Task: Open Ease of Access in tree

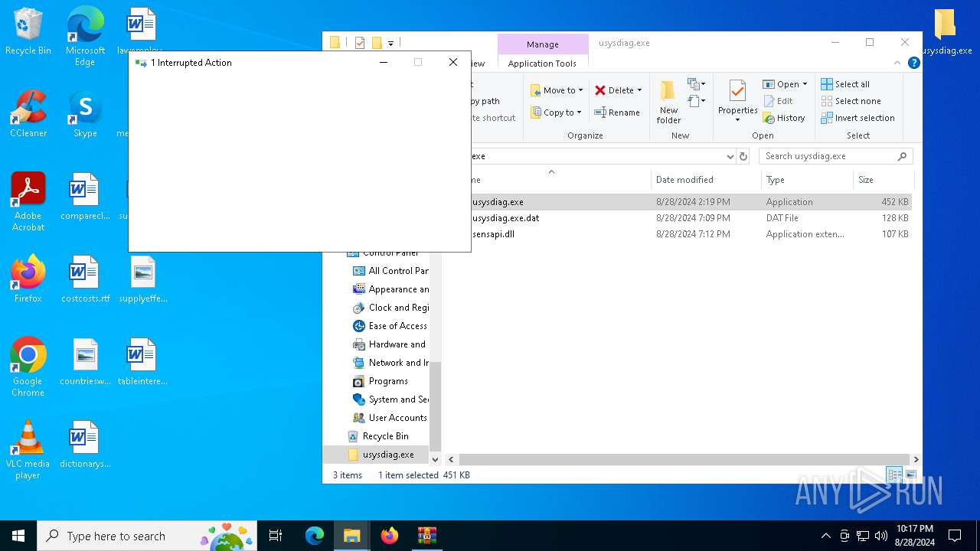Action: click(x=390, y=326)
